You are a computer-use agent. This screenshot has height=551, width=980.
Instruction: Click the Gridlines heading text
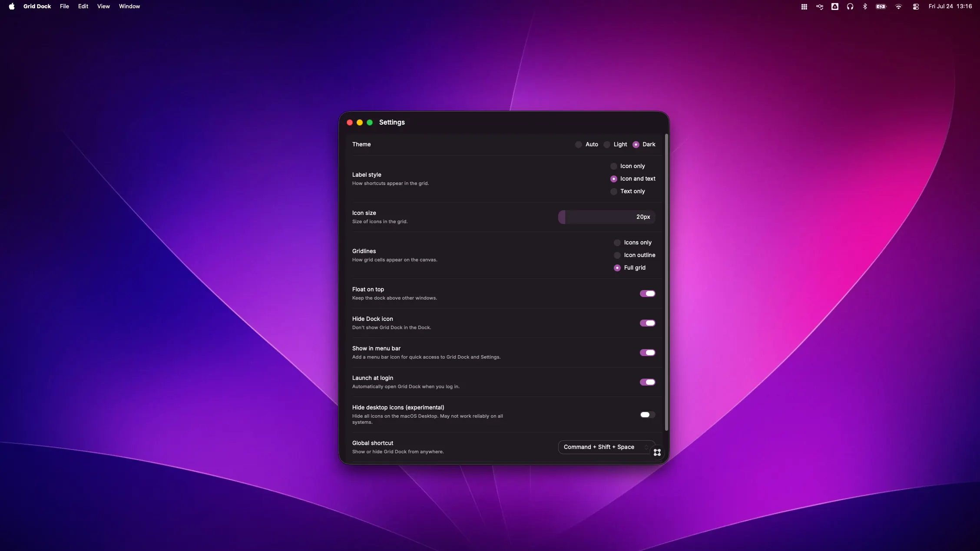click(x=364, y=251)
